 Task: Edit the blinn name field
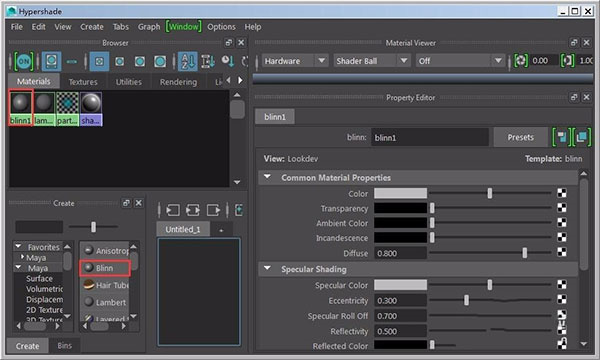coord(430,137)
